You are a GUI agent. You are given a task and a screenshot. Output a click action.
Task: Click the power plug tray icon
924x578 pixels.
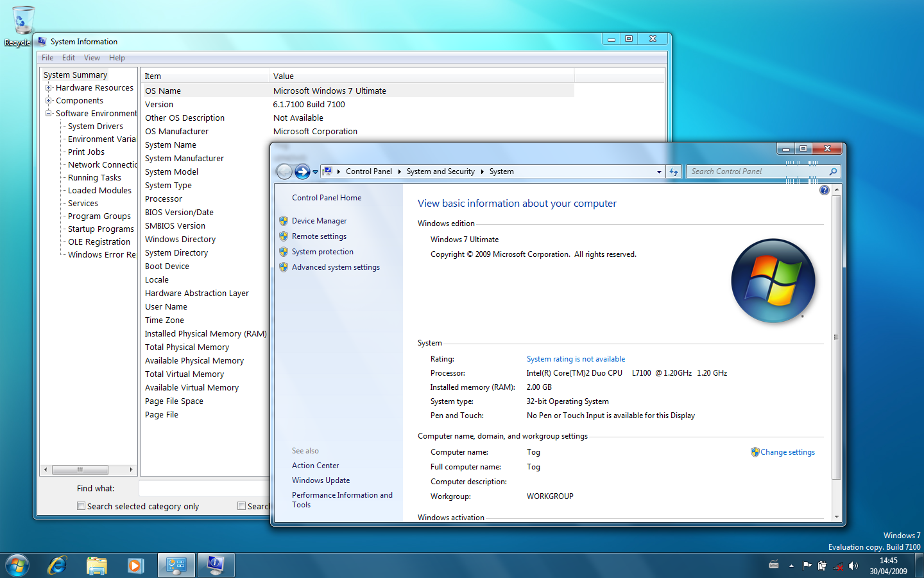822,566
